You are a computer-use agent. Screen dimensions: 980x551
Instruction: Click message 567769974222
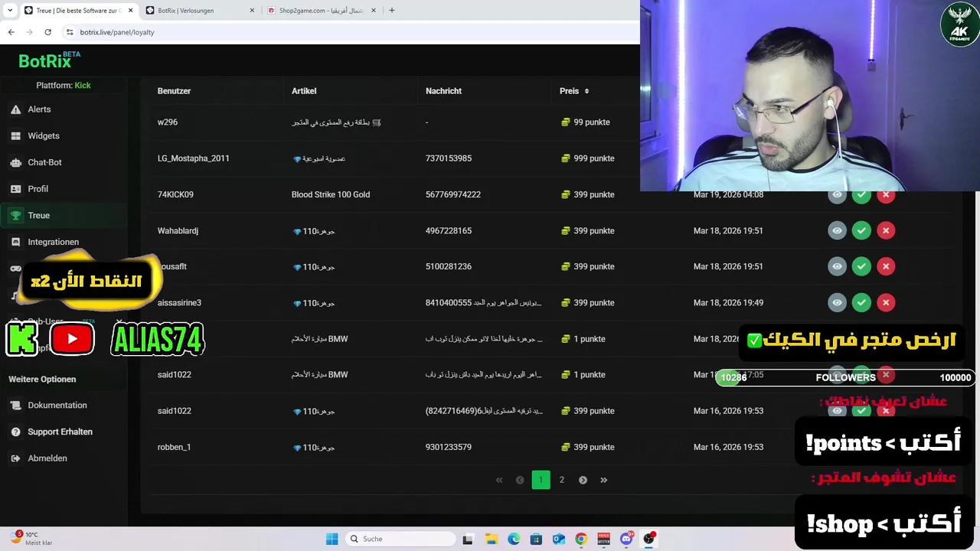[x=452, y=194]
